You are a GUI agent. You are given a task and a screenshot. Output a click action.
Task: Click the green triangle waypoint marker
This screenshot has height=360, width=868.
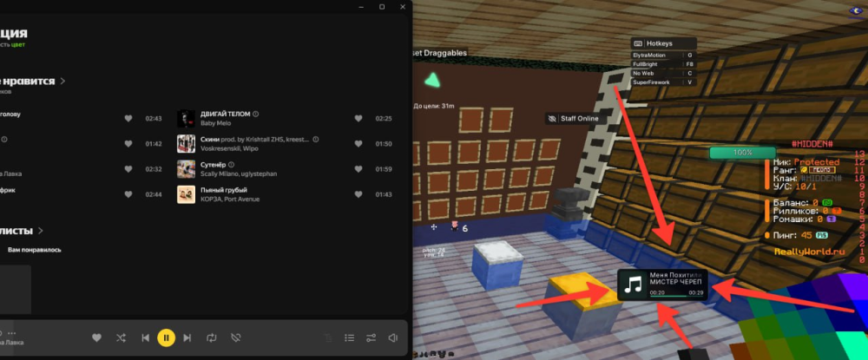point(432,82)
